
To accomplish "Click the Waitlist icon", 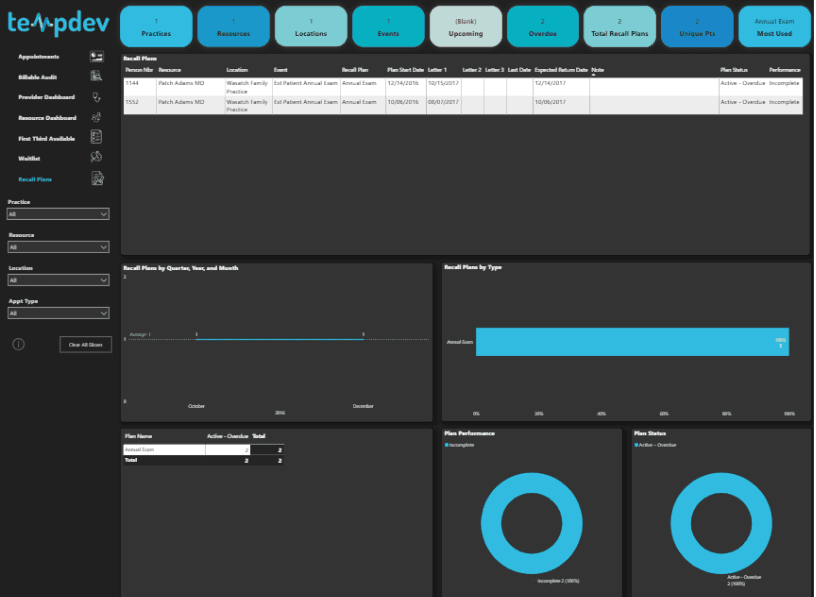I will 96,158.
